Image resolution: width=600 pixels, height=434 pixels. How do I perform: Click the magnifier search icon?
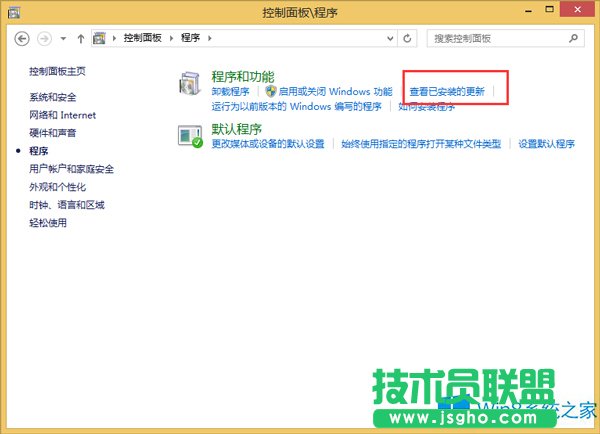tap(573, 38)
